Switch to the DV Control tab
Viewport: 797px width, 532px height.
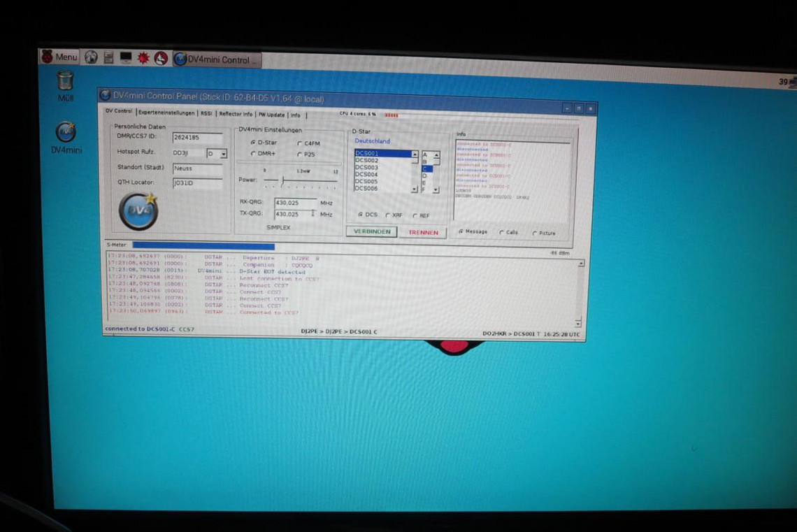[x=119, y=110]
